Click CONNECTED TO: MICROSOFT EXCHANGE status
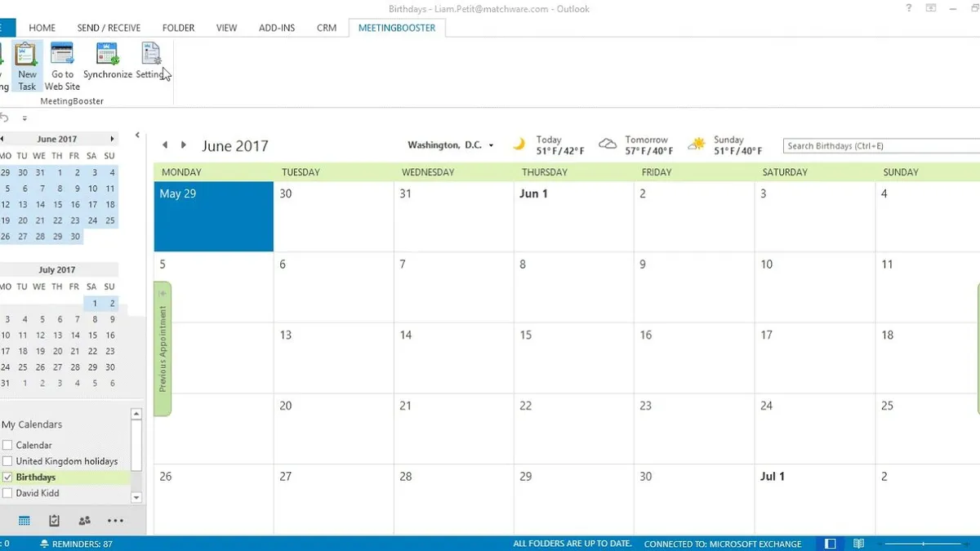Viewport: 980px width, 551px height. pos(723,544)
